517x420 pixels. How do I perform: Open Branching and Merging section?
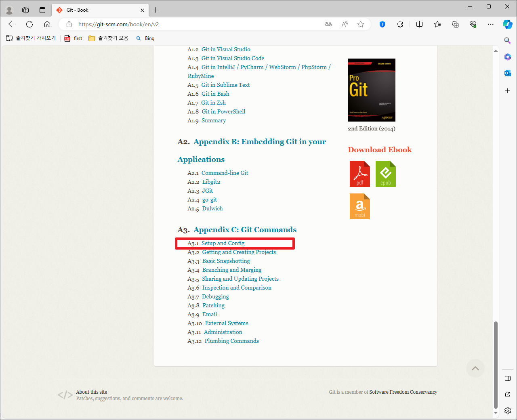tap(232, 270)
